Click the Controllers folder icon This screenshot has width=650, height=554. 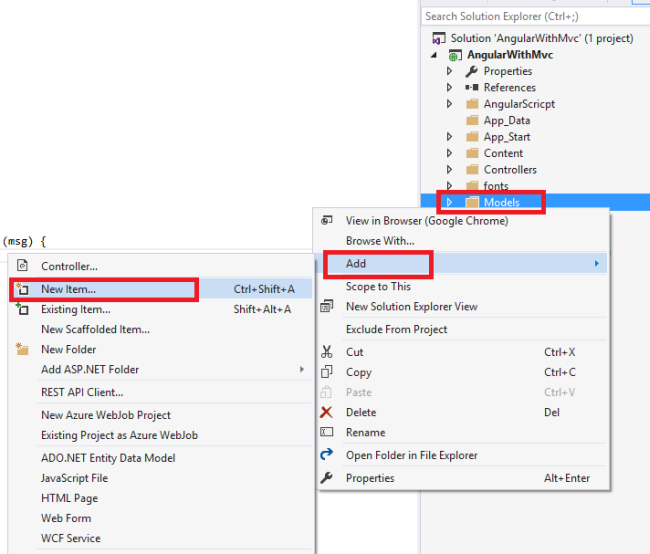pyautogui.click(x=472, y=170)
